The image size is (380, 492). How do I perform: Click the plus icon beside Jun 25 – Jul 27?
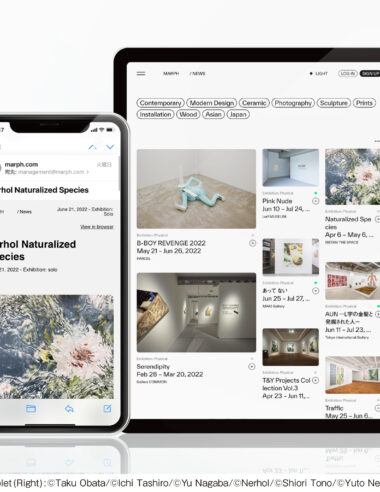tap(315, 291)
